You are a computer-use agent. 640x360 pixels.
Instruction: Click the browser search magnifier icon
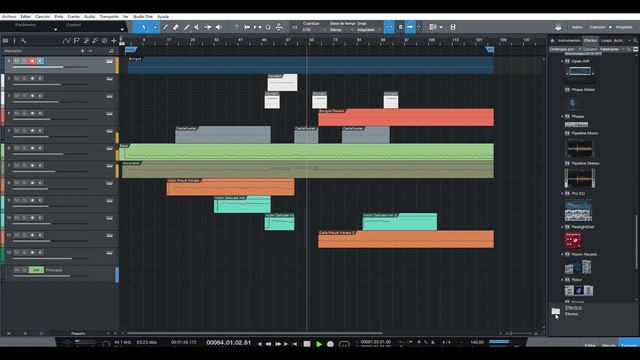point(635,40)
